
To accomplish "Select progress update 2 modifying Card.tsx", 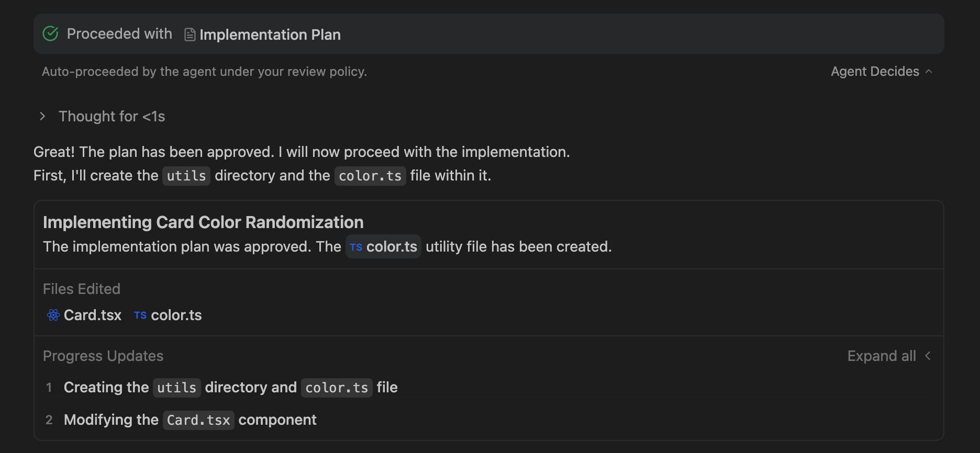I will pyautogui.click(x=190, y=420).
